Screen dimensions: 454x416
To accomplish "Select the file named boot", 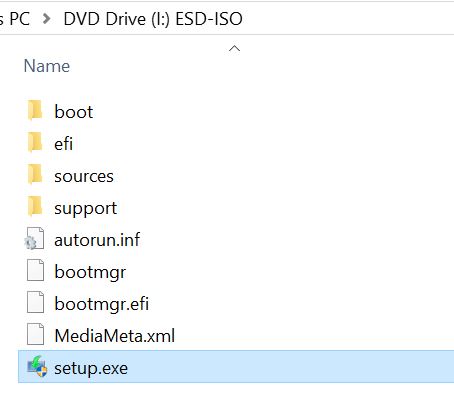I will [x=74, y=111].
